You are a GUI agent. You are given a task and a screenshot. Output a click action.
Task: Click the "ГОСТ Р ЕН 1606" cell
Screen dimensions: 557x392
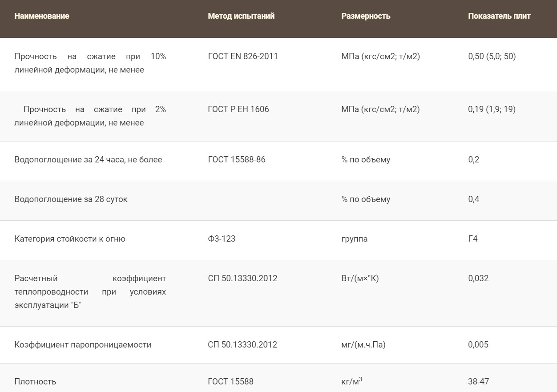click(x=238, y=109)
